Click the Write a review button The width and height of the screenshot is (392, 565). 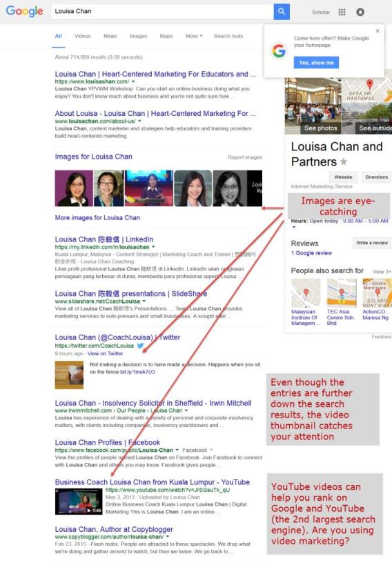pyautogui.click(x=372, y=243)
